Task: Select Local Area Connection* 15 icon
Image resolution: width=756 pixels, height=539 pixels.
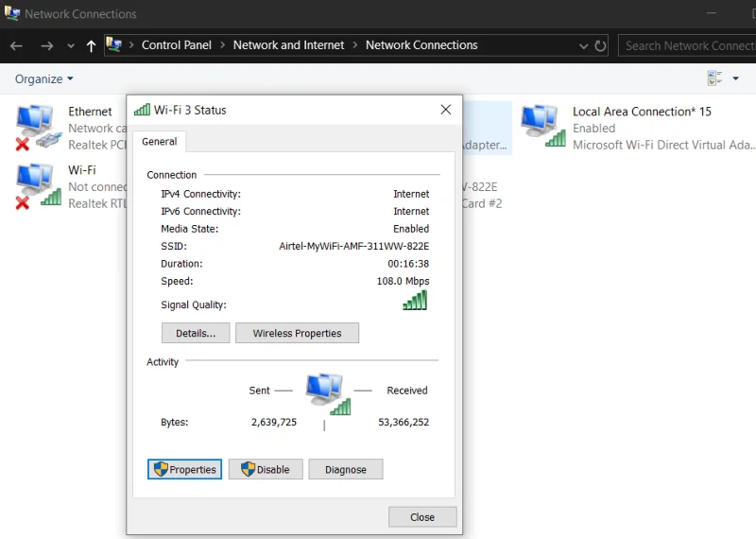Action: (543, 127)
